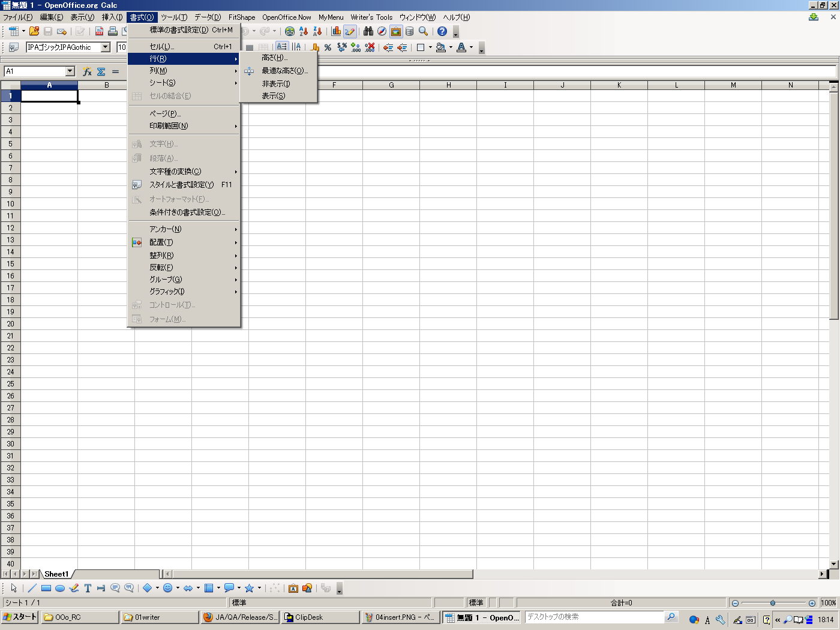Click the OpenOffice Help question mark icon

tap(442, 31)
